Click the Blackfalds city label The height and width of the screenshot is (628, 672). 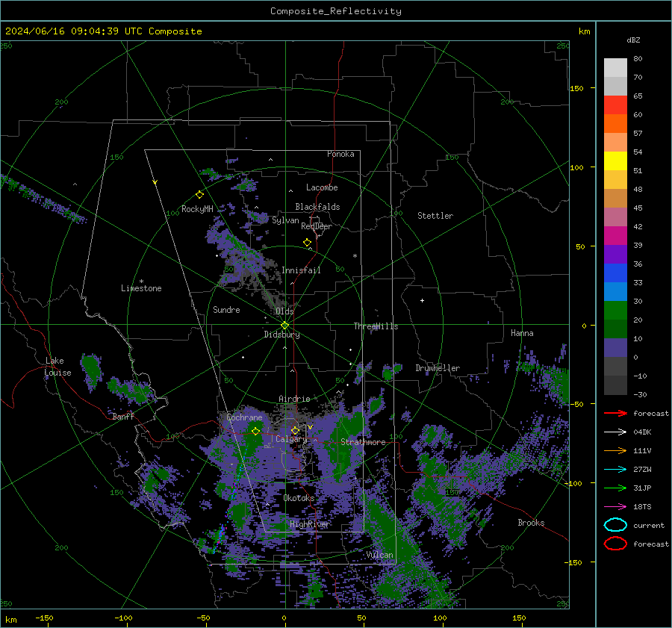point(317,207)
